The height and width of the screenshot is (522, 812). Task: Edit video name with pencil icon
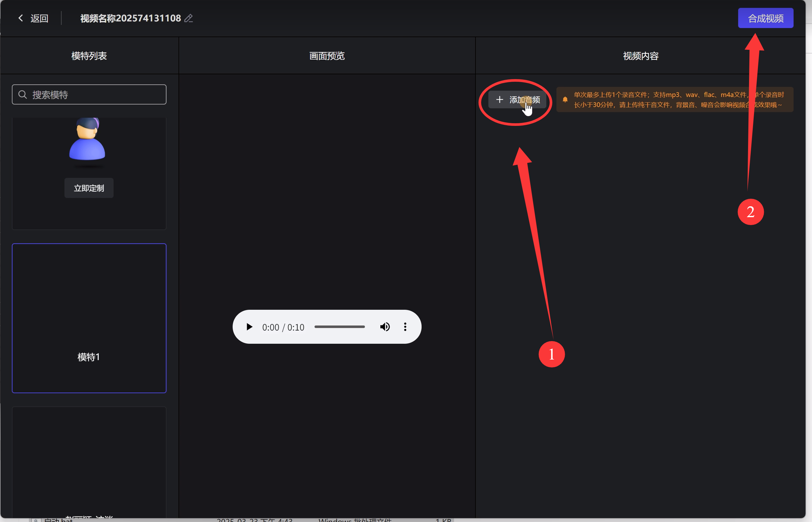coord(189,18)
